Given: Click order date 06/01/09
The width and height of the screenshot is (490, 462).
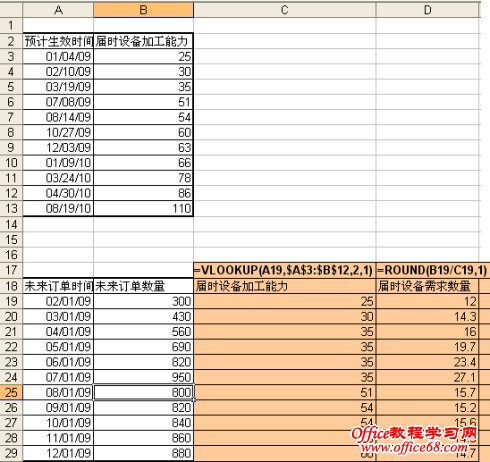Looking at the screenshot, I should point(58,362).
